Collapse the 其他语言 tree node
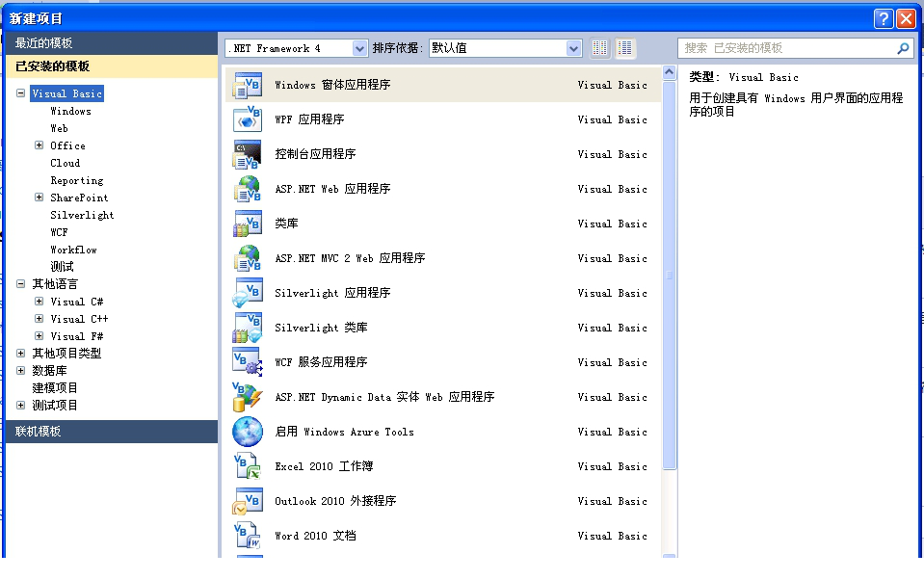The image size is (924, 580). tap(20, 283)
